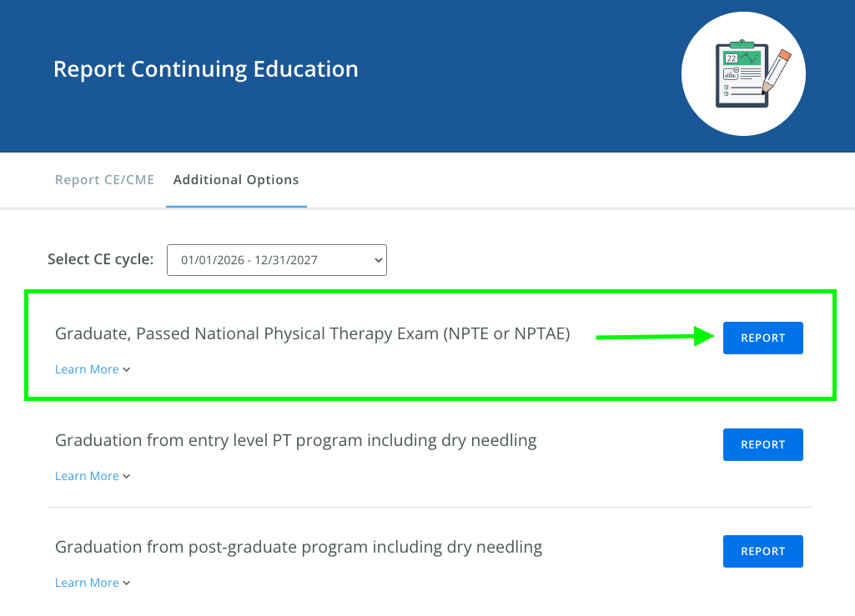The image size is (855, 616).
Task: Open Learn More under post-graduate program
Action: [x=87, y=583]
